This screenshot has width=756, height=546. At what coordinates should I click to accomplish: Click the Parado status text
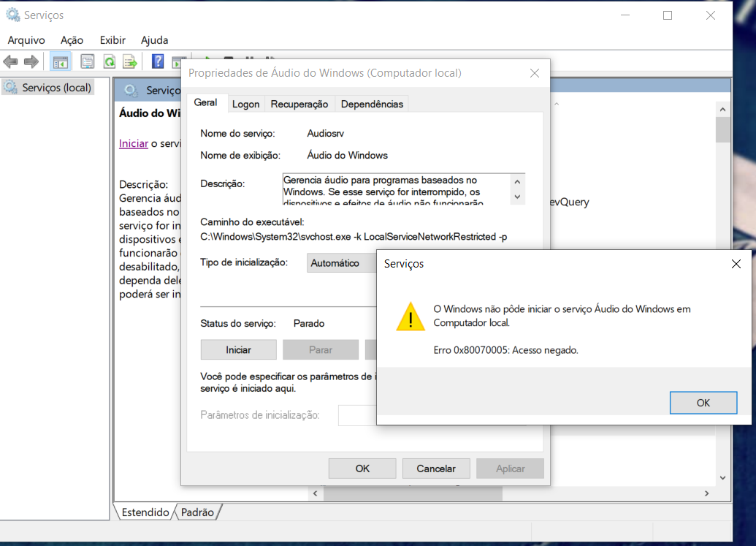tap(309, 324)
